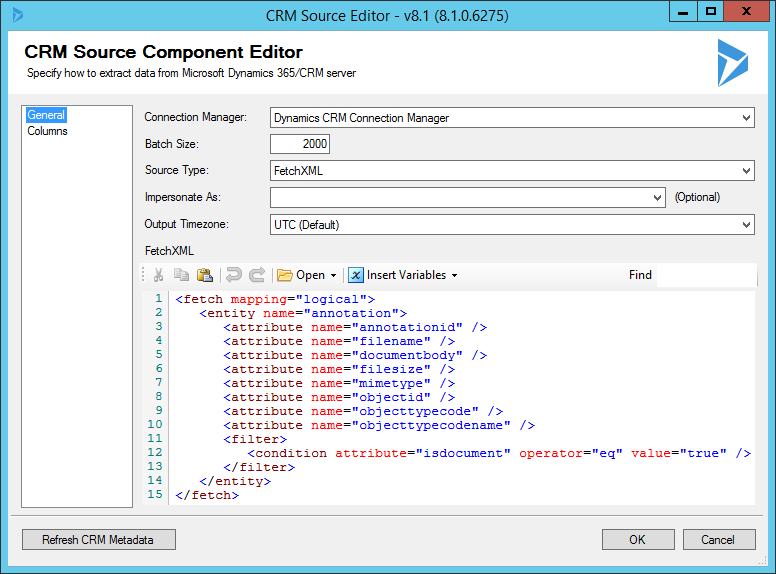Image resolution: width=776 pixels, height=574 pixels.
Task: Click the Paste clipboard icon
Action: (204, 275)
